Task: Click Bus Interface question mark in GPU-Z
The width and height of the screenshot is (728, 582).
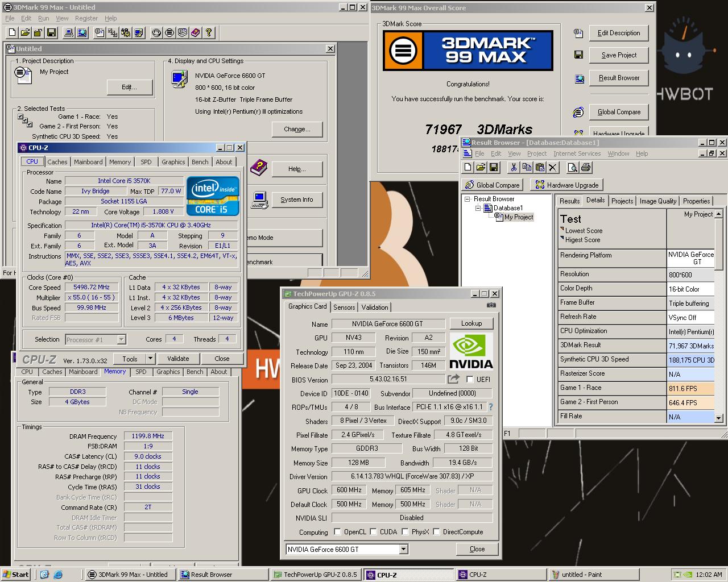Action: 491,407
